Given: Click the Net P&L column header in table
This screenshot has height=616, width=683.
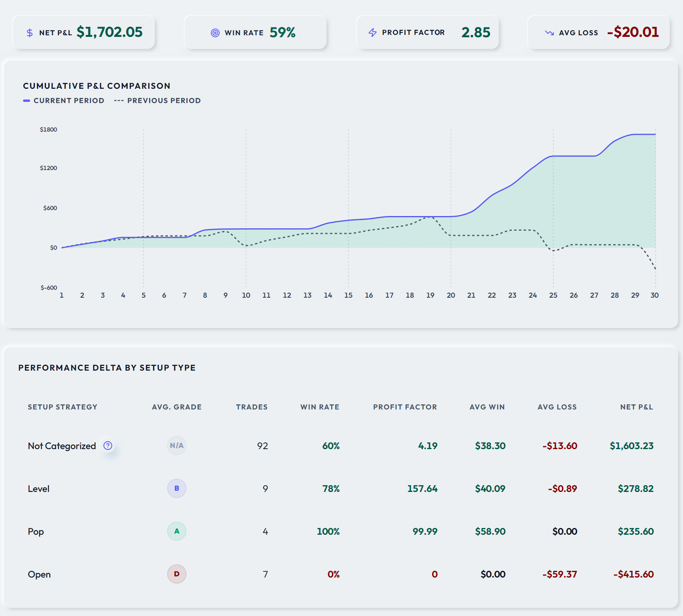Looking at the screenshot, I should [637, 407].
